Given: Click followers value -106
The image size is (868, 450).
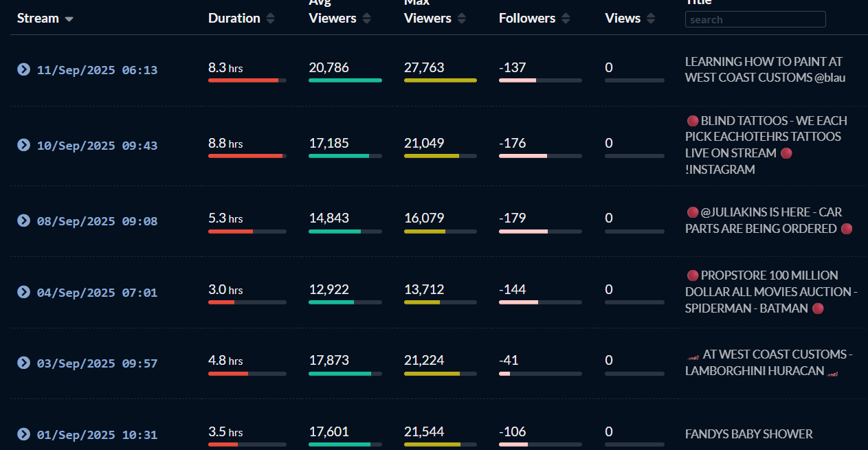Looking at the screenshot, I should click(513, 431).
